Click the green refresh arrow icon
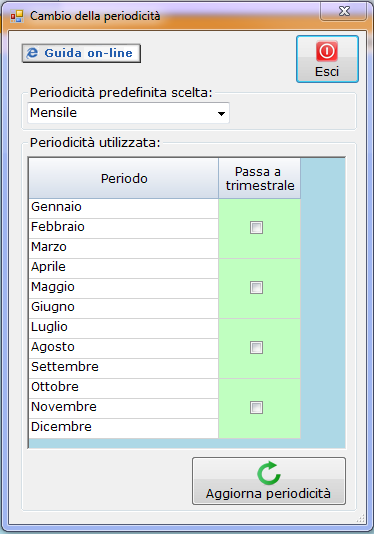Viewport: 374px width, 534px height. point(269,473)
